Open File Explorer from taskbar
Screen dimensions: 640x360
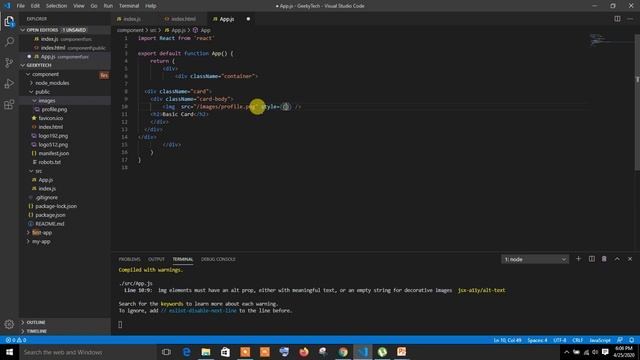coord(206,352)
